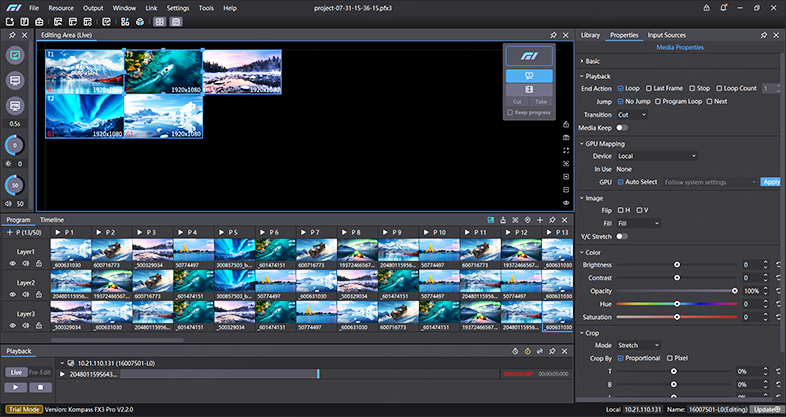Check the Keep progress checkbox
Viewport: 786px width, 417px height.
click(x=510, y=112)
